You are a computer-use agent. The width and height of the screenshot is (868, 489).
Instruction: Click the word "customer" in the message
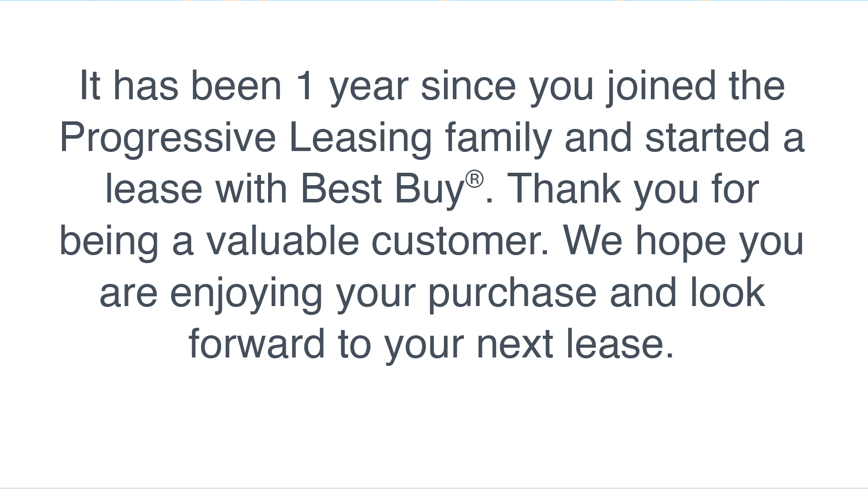(x=459, y=241)
